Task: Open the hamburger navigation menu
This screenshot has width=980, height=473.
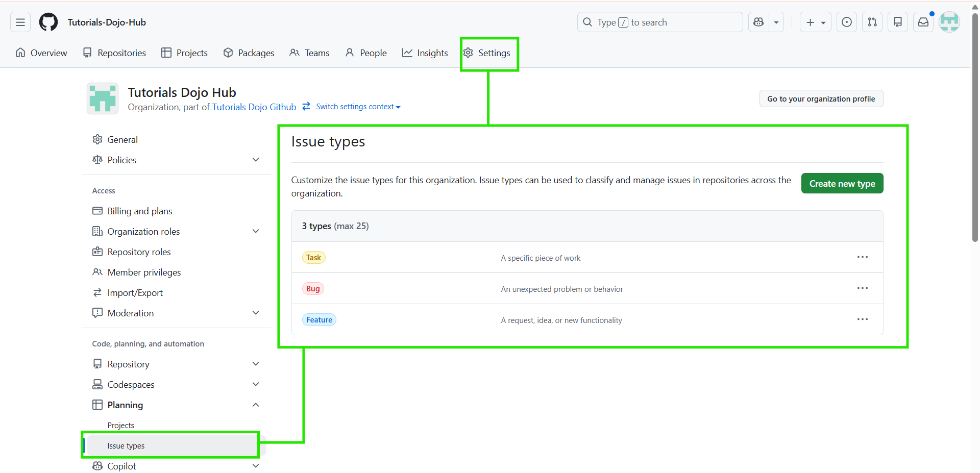Action: pyautogui.click(x=19, y=22)
